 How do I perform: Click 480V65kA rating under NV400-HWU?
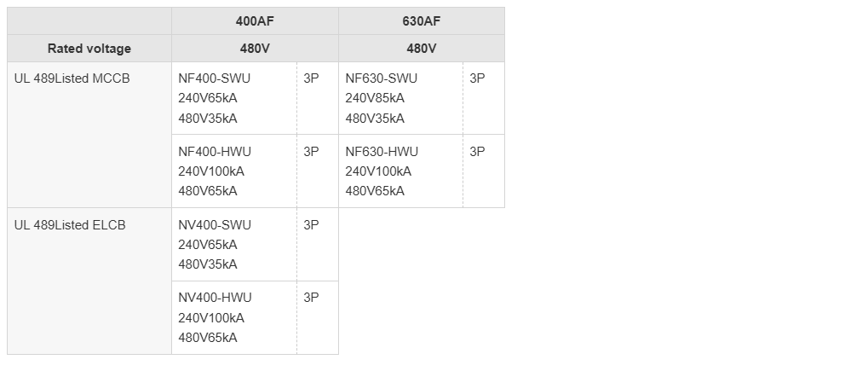[x=208, y=338]
